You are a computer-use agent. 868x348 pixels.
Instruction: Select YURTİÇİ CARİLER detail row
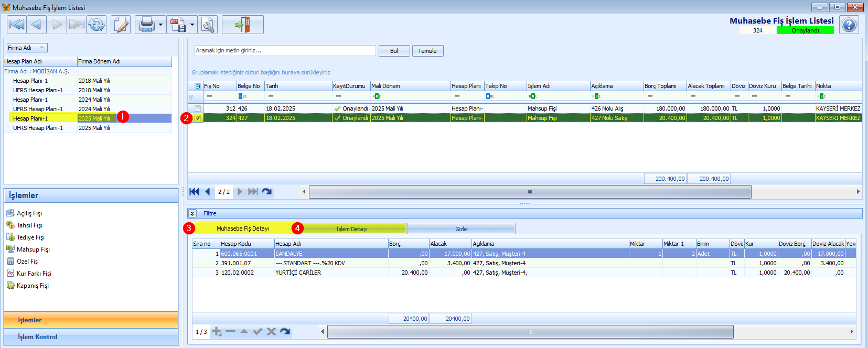[x=524, y=273]
